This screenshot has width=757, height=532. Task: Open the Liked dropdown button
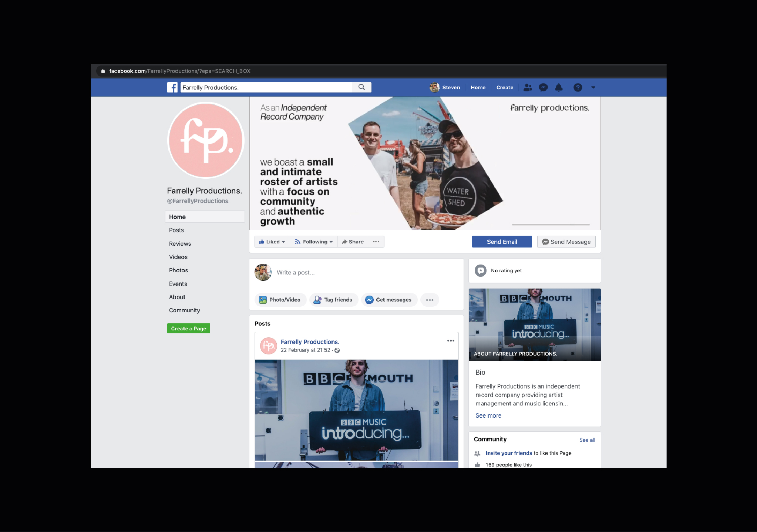click(272, 242)
